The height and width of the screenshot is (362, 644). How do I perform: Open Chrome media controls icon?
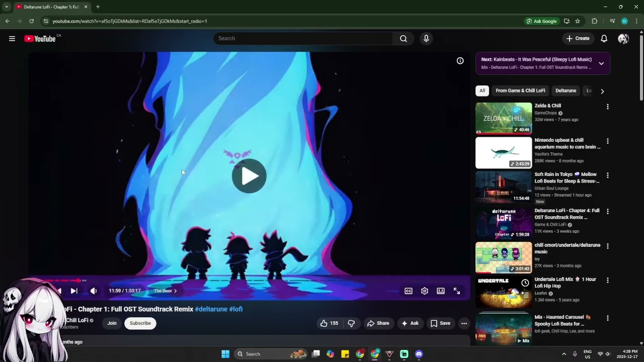click(x=612, y=21)
